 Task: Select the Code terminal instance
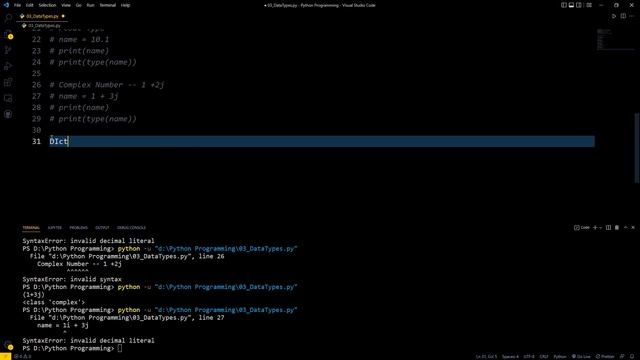click(582, 227)
